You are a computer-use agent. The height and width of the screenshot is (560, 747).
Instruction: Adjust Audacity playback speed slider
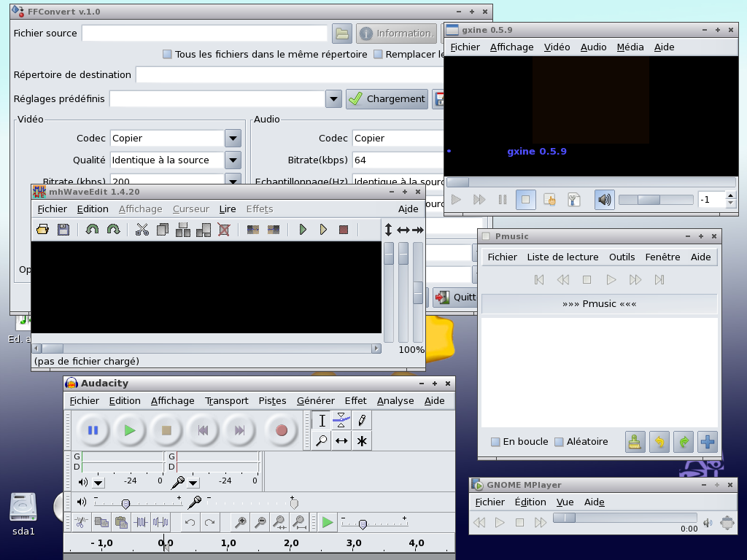coord(373,523)
